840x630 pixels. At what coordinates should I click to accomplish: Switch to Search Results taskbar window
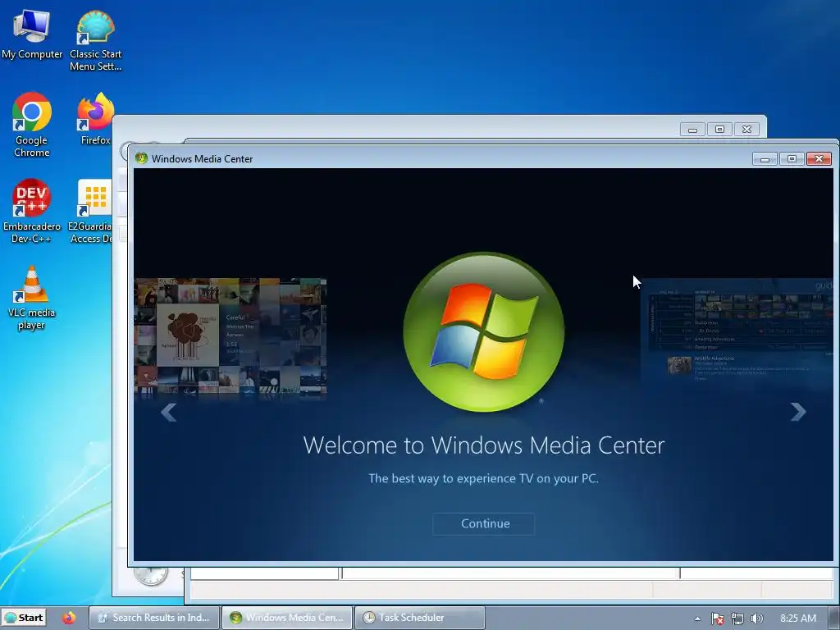coord(154,618)
